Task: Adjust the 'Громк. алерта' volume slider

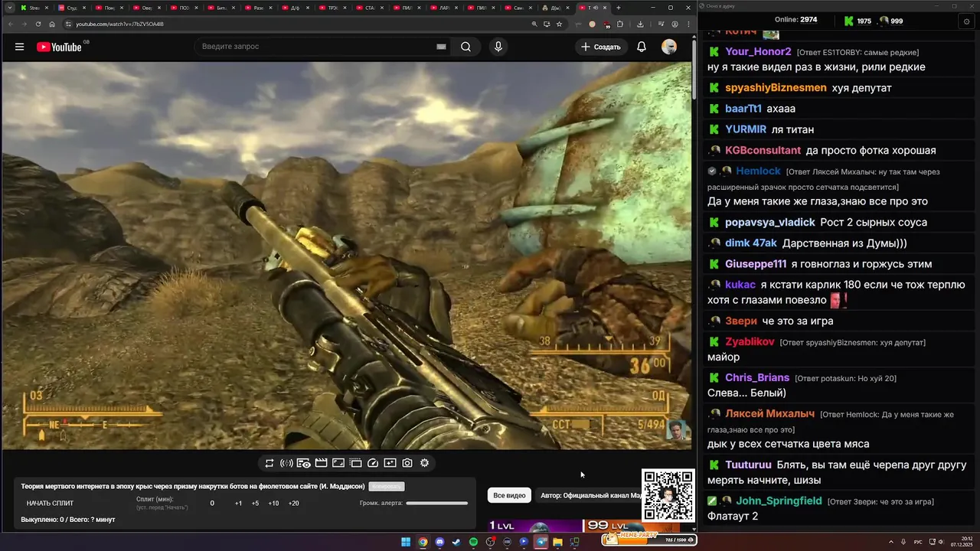Action: point(436,504)
